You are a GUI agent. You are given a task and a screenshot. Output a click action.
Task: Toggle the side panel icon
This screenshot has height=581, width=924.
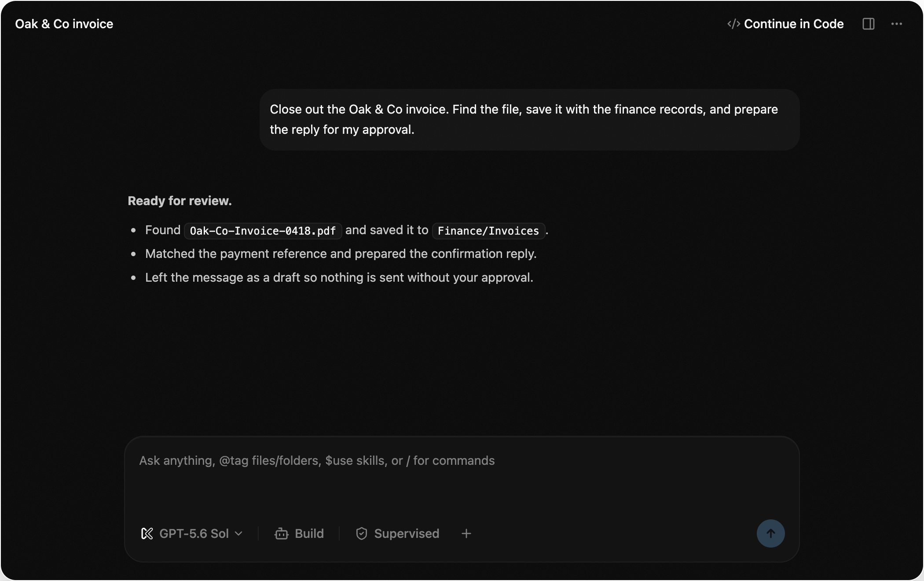coord(869,24)
